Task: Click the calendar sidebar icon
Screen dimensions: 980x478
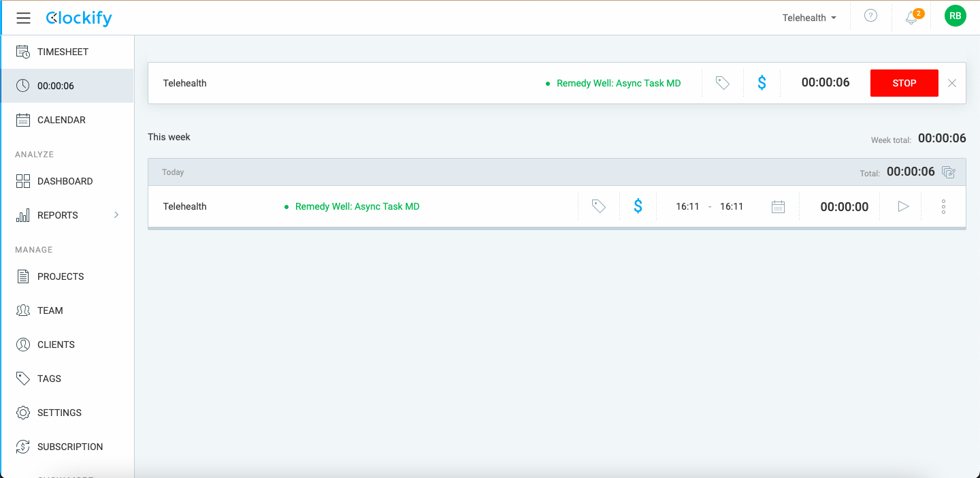Action: [23, 120]
